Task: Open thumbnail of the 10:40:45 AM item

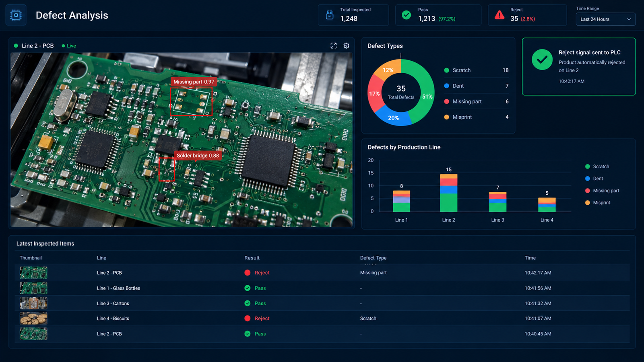Action: click(33, 334)
